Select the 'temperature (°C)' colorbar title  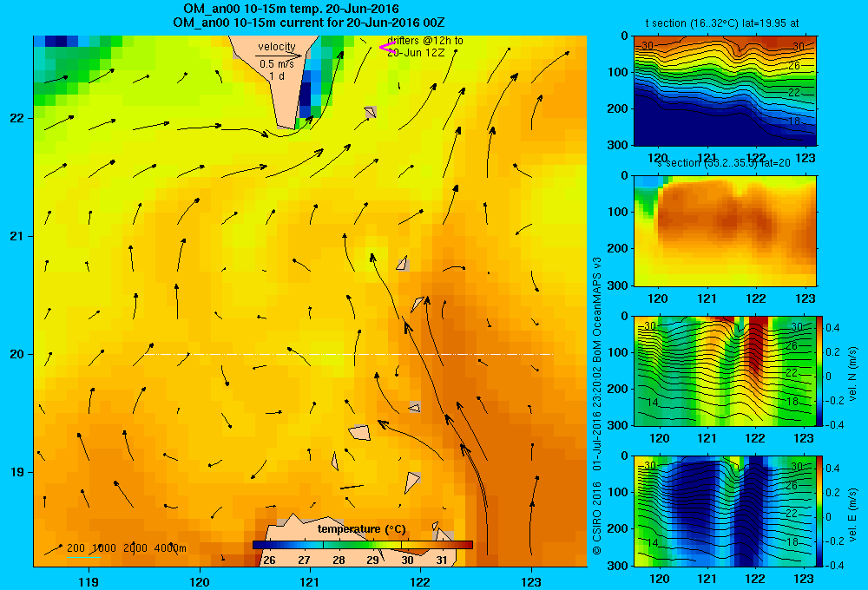[x=361, y=529]
